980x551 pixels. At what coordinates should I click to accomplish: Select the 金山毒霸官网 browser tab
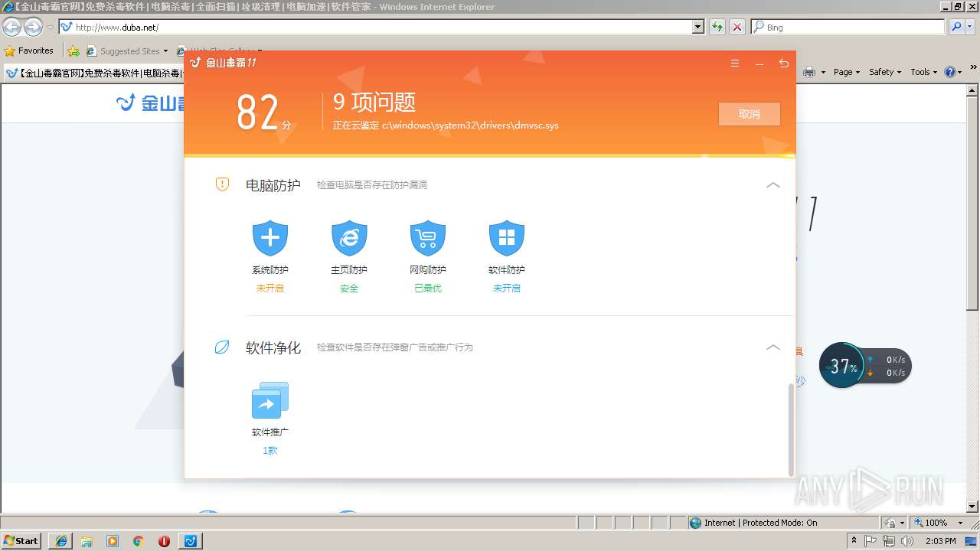click(93, 73)
